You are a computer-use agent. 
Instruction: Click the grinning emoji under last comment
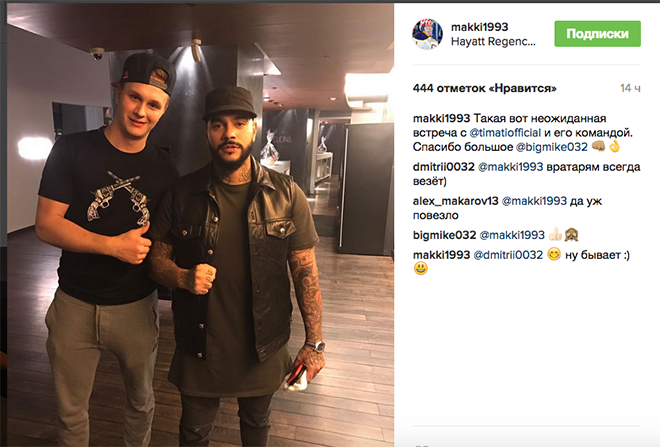tap(420, 268)
